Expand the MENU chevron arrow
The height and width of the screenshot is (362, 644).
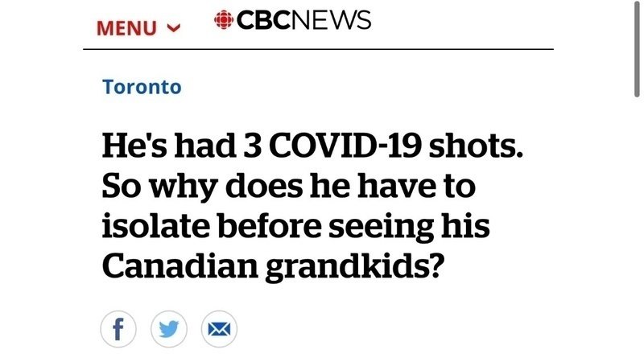[x=172, y=27]
